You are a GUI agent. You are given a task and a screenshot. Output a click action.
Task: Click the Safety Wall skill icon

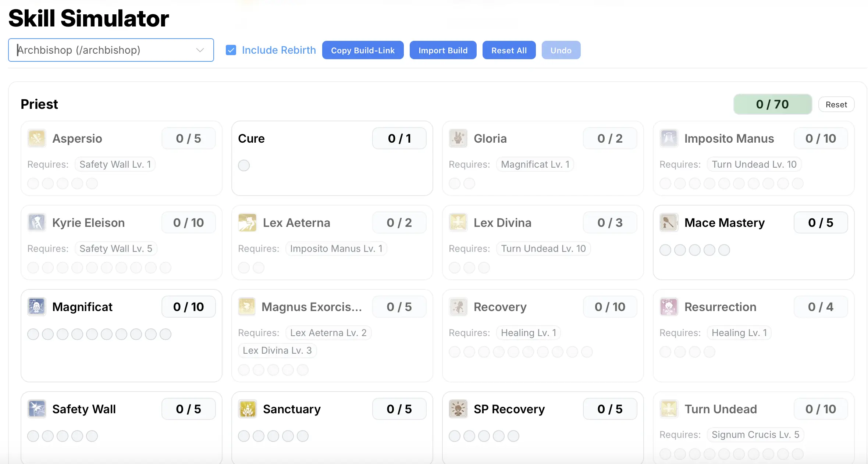pyautogui.click(x=36, y=409)
